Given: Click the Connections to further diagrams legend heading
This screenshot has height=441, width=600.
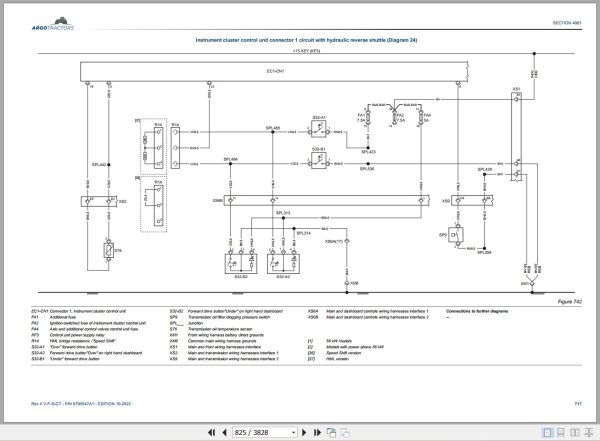Looking at the screenshot, I should [x=477, y=311].
